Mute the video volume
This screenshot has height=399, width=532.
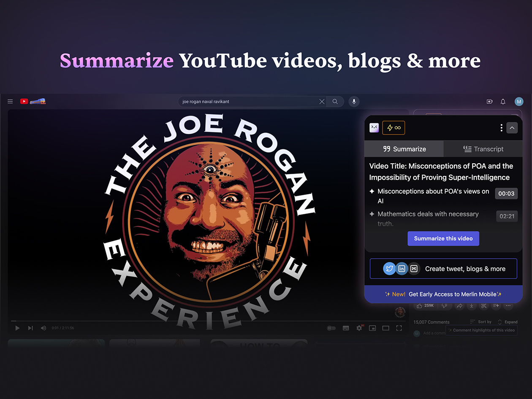43,328
